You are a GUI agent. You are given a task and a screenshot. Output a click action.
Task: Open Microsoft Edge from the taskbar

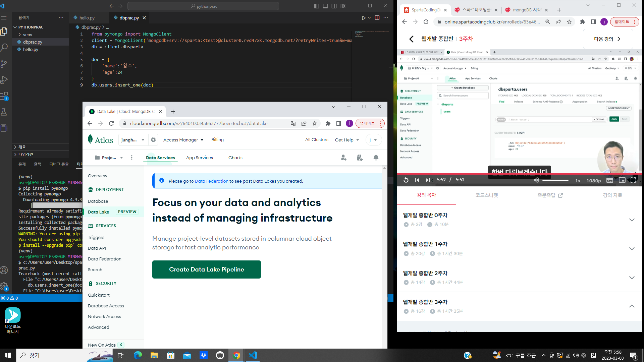(x=138, y=355)
